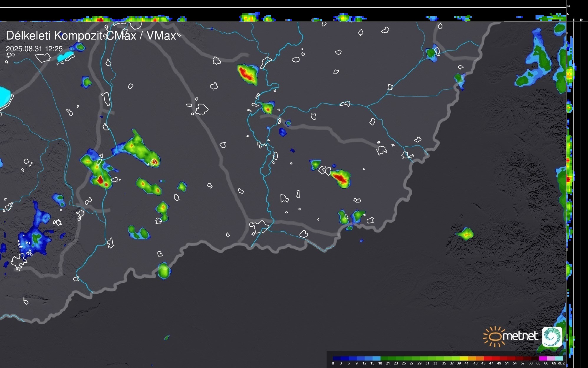Viewport: 588px width, 368px height.
Task: Click the metnet wordmark text
Action: tap(520, 336)
